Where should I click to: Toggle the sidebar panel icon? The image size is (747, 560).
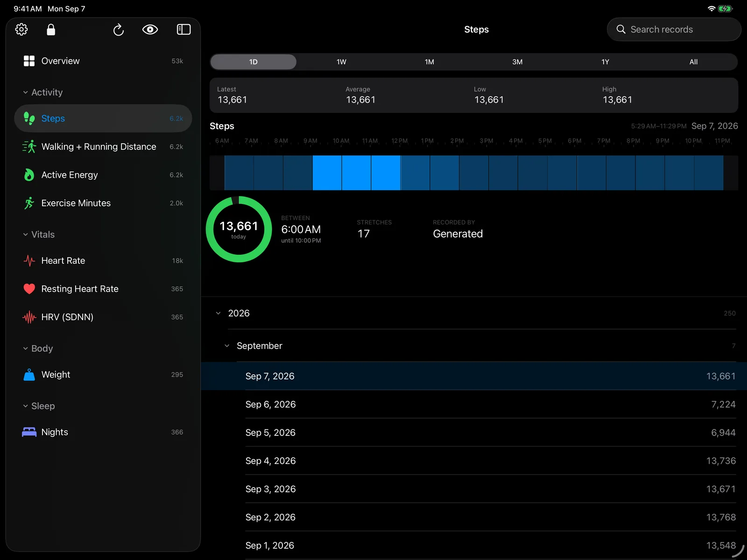(x=183, y=29)
